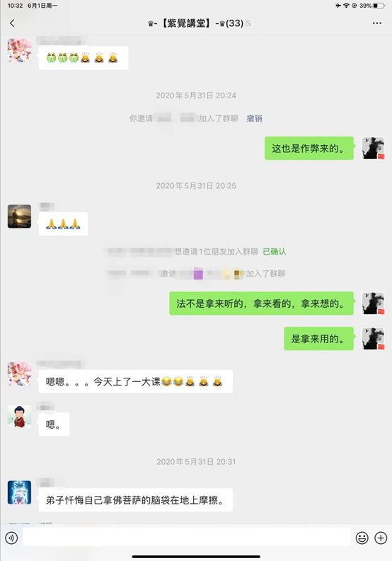Tap the muted bell icon beside title
This screenshot has height=561, width=392.
pos(248,23)
